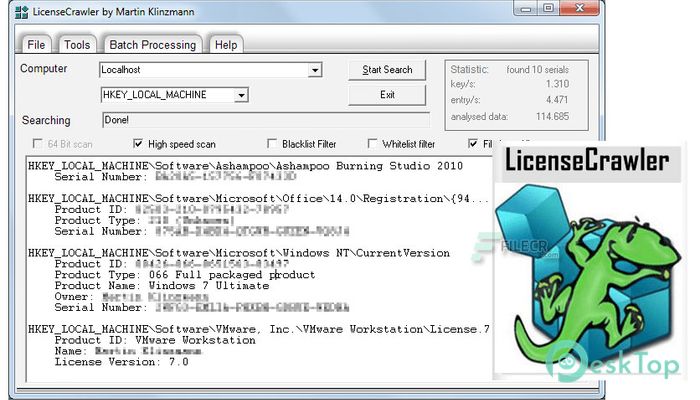Expand the Localhost computer dropdown
The width and height of the screenshot is (700, 400).
pyautogui.click(x=315, y=70)
